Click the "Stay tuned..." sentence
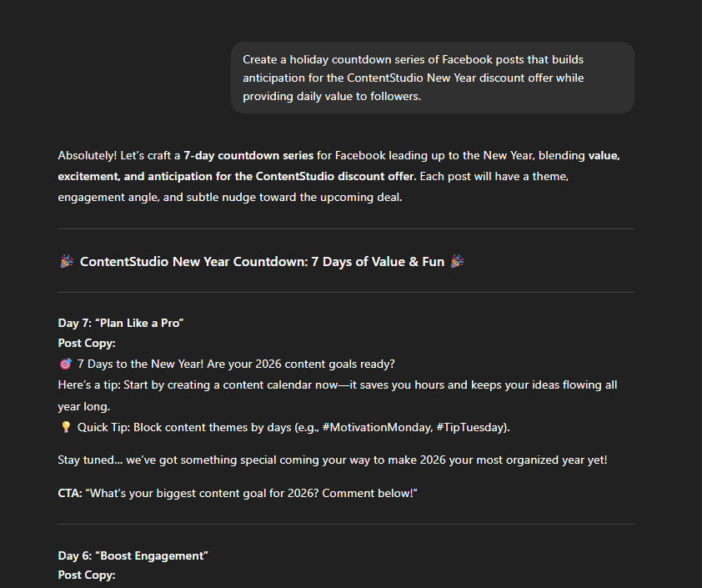The width and height of the screenshot is (702, 588). click(x=332, y=460)
